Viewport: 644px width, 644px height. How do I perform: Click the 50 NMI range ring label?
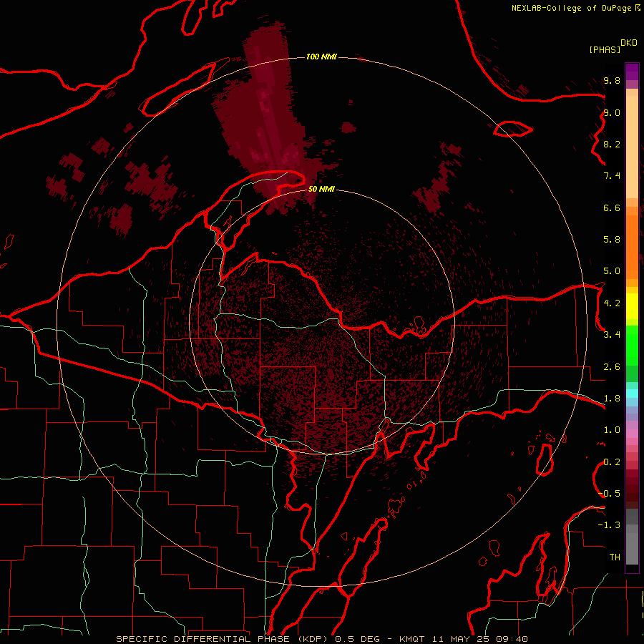[x=321, y=189]
